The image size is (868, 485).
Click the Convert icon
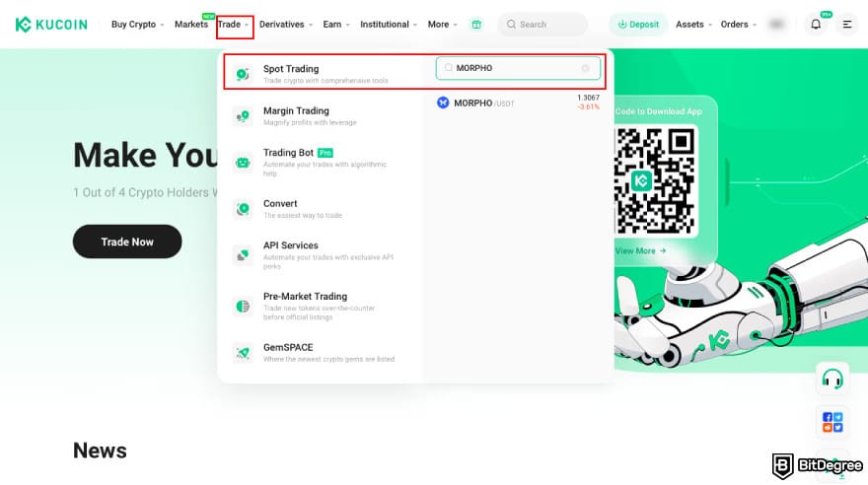(243, 208)
